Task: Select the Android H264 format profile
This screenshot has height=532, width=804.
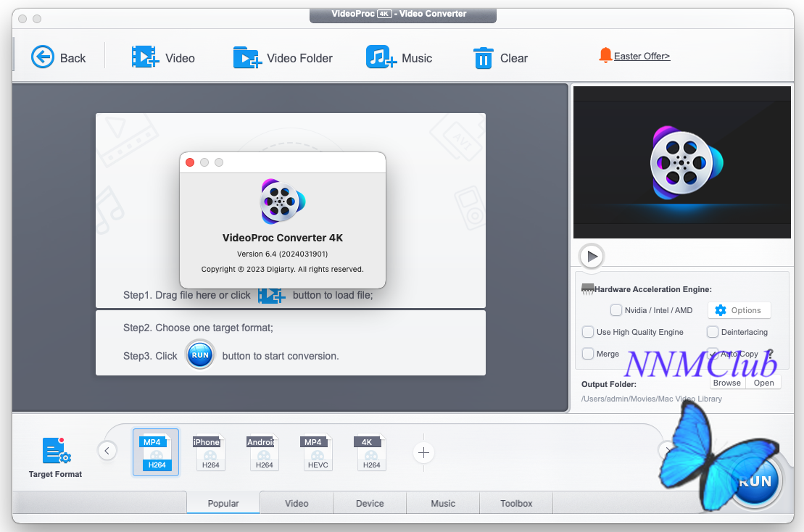Action: pyautogui.click(x=262, y=452)
